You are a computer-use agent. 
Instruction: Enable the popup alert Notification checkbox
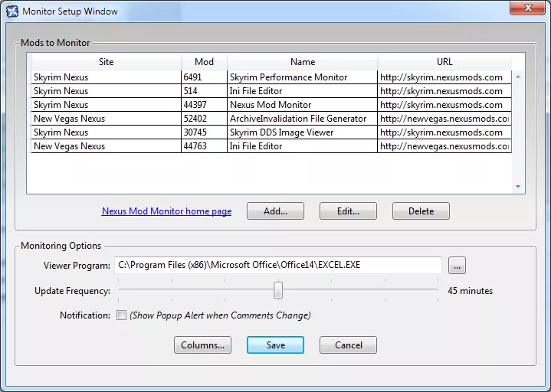tap(121, 315)
